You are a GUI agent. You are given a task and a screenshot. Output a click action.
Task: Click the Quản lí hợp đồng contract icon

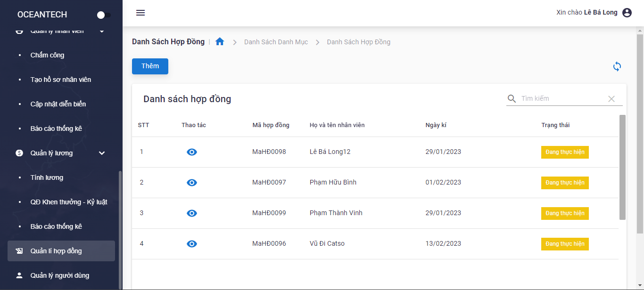click(x=19, y=251)
